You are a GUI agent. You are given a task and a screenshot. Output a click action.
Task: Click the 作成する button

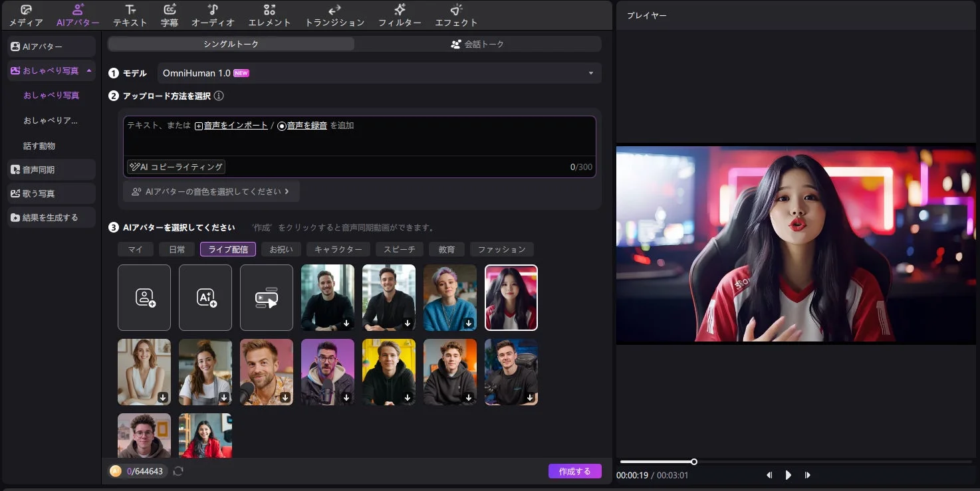tap(574, 470)
